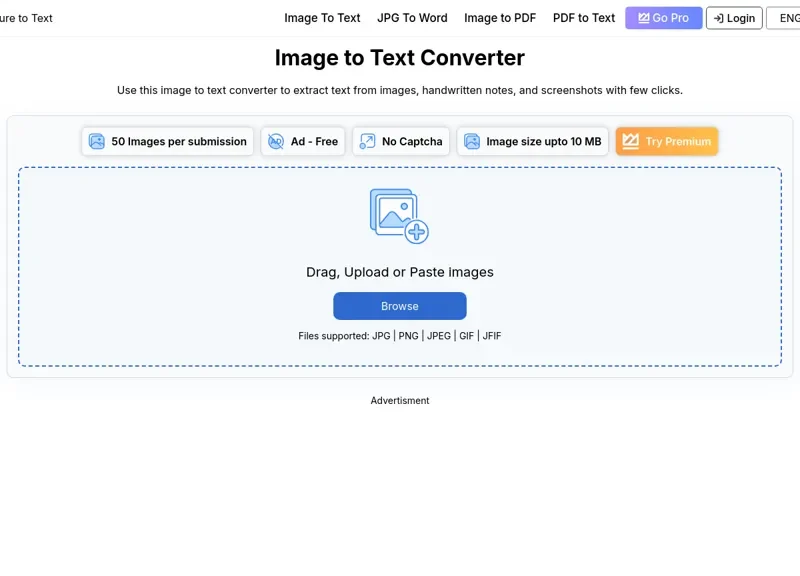This screenshot has height=576, width=800.
Task: Switch to JPG To Word converter
Action: [412, 17]
